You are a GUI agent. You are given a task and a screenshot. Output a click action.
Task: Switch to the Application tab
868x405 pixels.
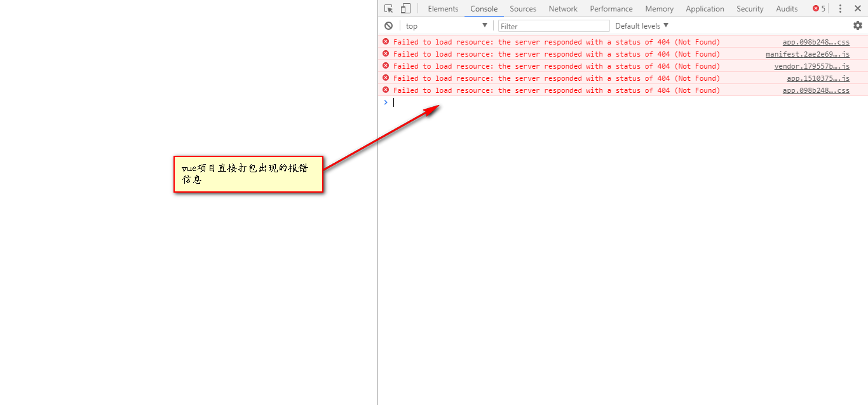coord(705,9)
